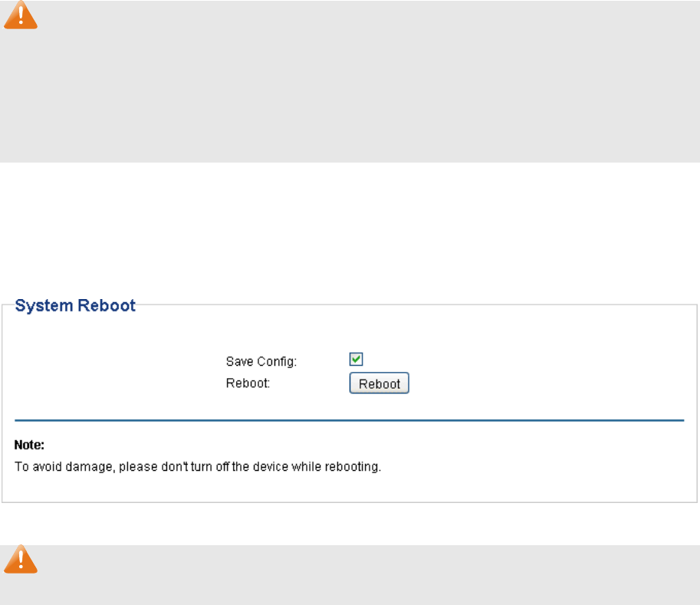
Task: Click the green checkmark beside Save Config
Action: coord(356,359)
